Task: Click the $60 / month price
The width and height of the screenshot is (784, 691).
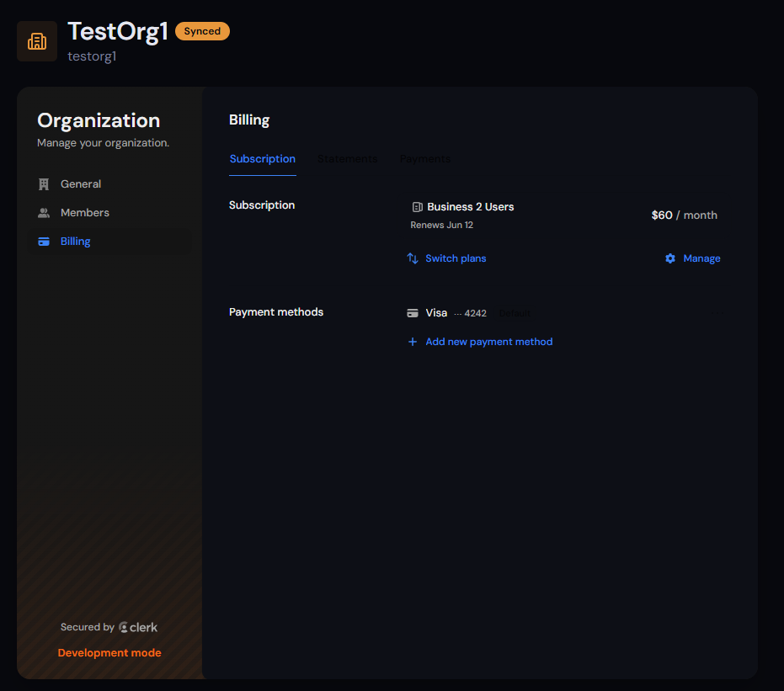Action: click(x=684, y=215)
